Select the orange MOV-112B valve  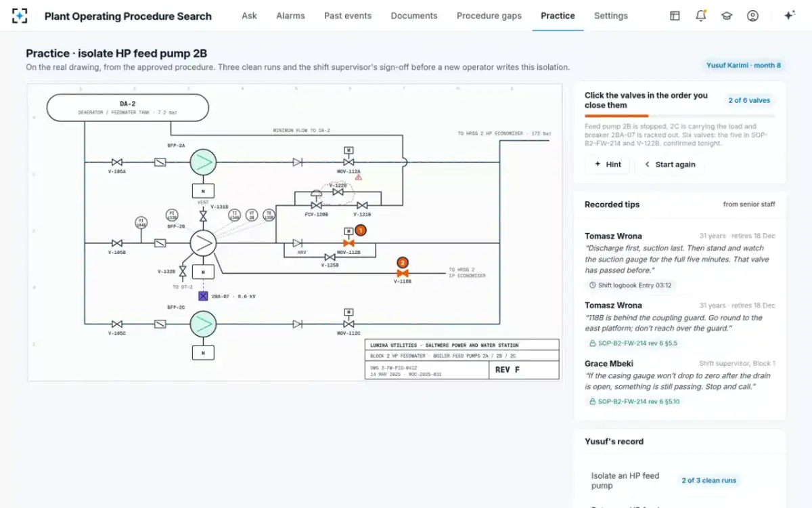348,242
